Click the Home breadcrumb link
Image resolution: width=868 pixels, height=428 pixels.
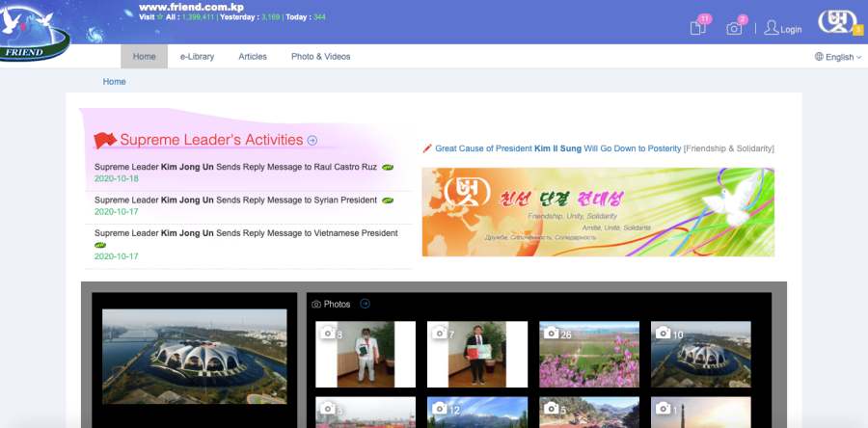tap(114, 82)
